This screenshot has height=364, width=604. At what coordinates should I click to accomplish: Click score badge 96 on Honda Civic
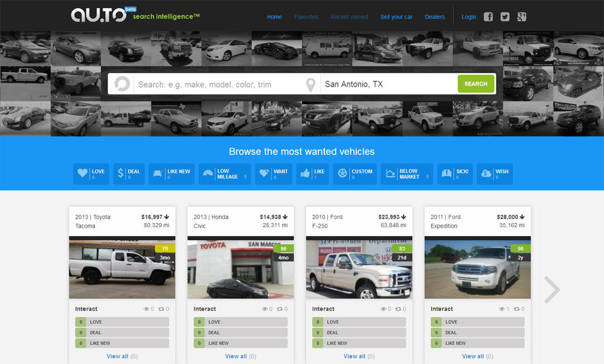coord(284,248)
